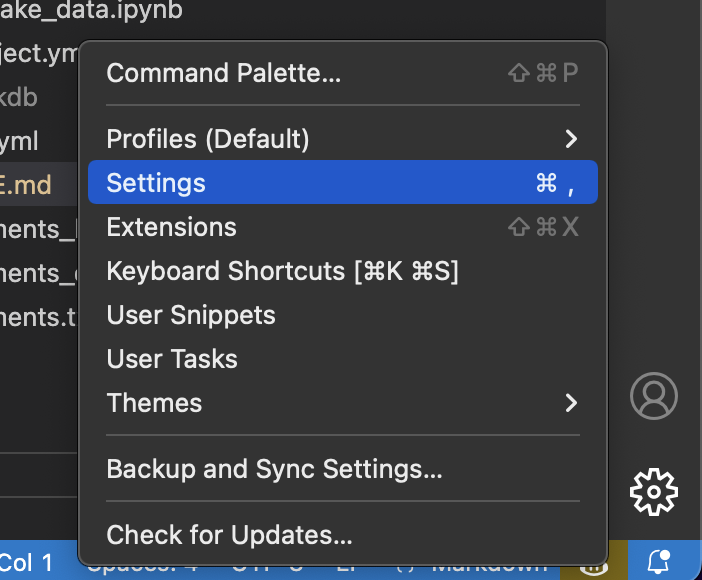Open the Manage gear icon

[654, 492]
